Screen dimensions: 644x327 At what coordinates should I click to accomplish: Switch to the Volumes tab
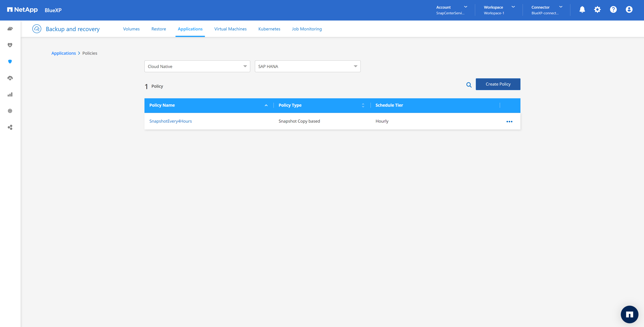click(x=131, y=29)
